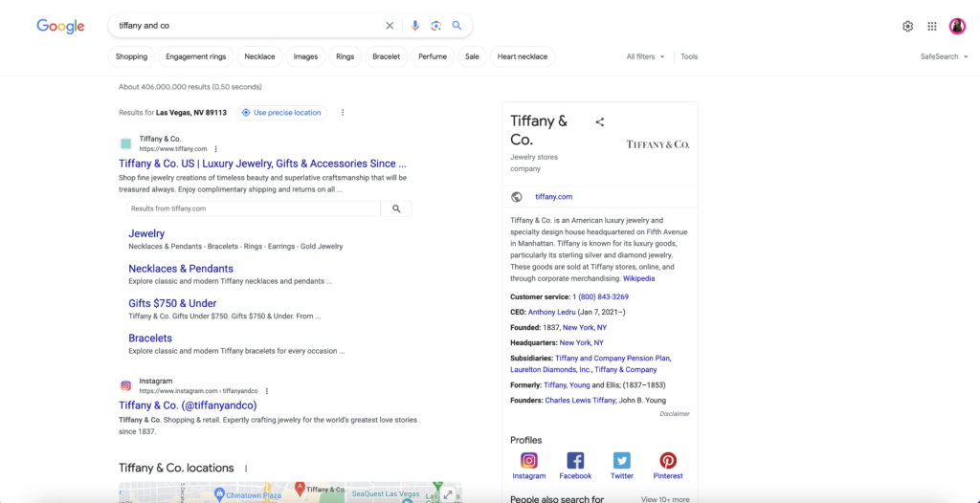Viewport: 980px width, 503px height.
Task: Select the Shopping filter chip
Action: click(x=131, y=56)
